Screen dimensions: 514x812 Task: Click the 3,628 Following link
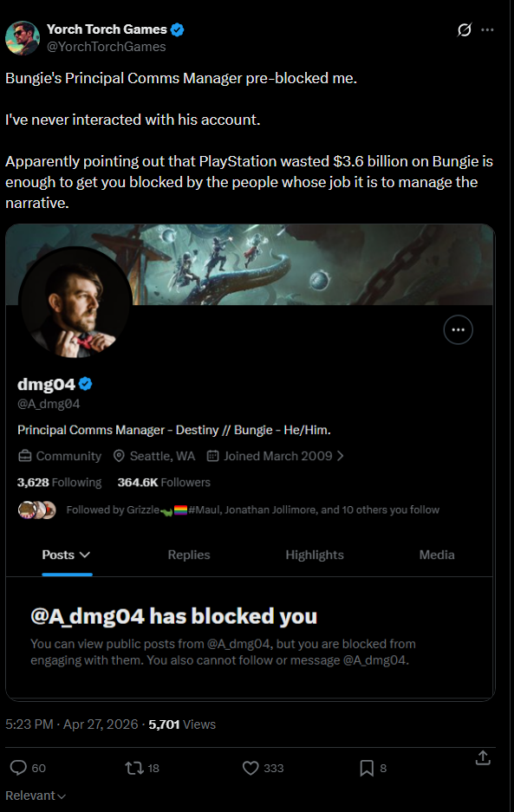[x=59, y=482]
